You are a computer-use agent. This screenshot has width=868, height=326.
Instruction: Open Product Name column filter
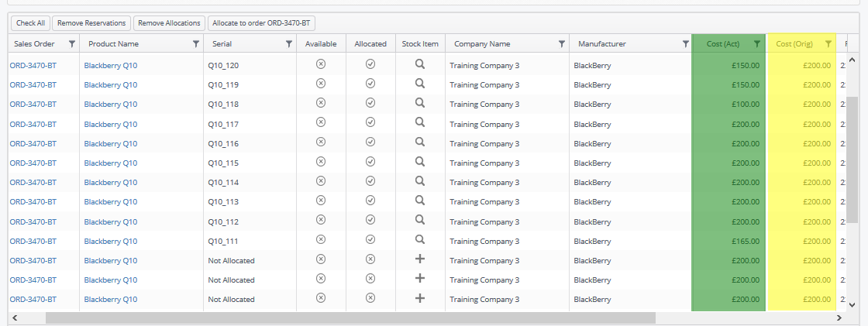pos(196,43)
